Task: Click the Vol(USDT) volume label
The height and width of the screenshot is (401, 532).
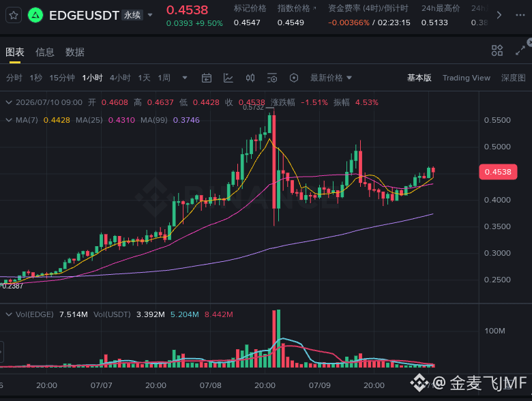Action: click(112, 314)
